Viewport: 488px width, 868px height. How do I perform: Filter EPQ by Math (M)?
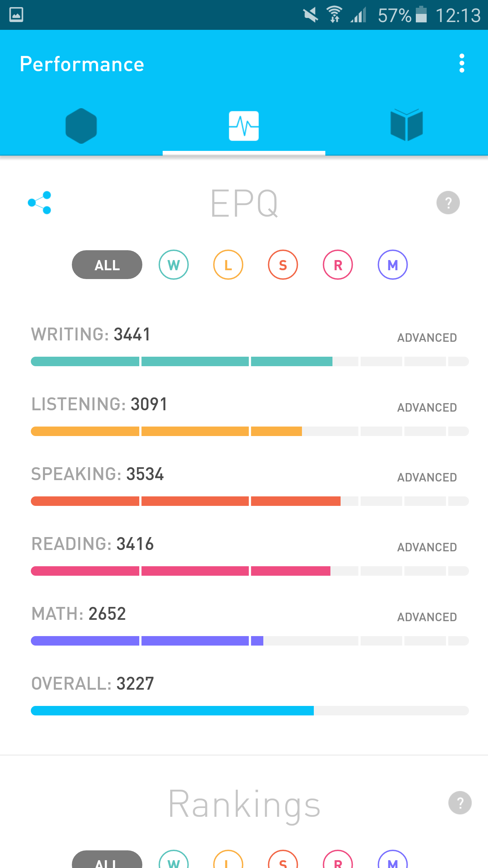pyautogui.click(x=393, y=265)
